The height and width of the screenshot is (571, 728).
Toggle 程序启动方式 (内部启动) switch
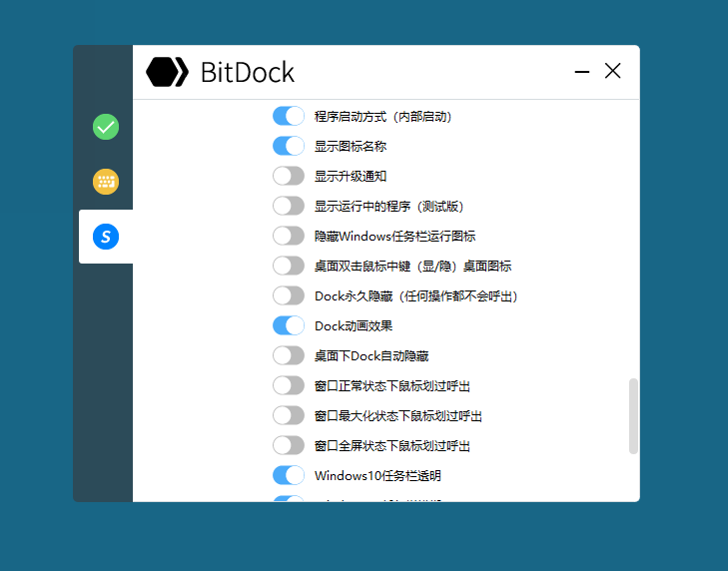point(289,116)
